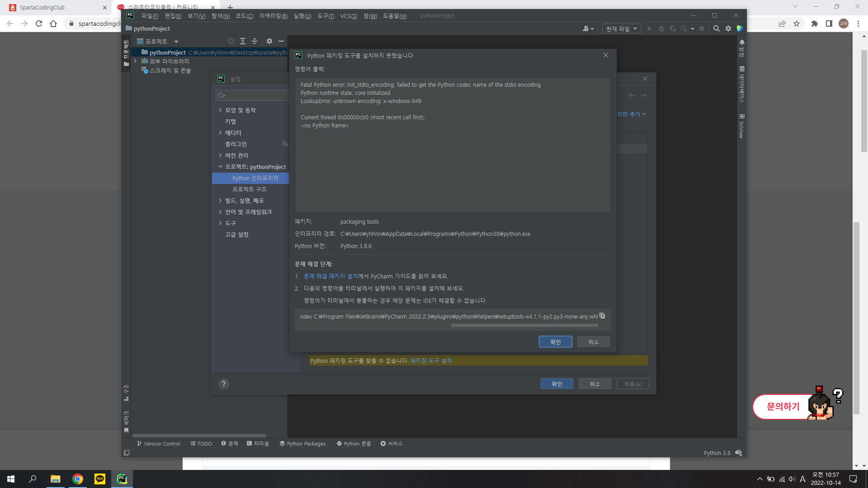The image size is (868, 488).
Task: Expand all items in project panel
Action: 243,41
